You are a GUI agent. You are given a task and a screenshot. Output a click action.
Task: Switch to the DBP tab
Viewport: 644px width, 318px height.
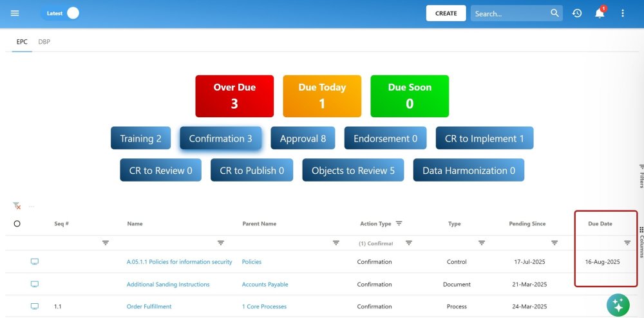tap(44, 42)
